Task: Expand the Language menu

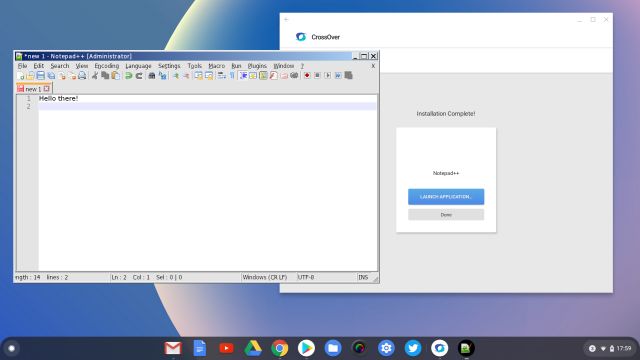Action: [x=138, y=66]
